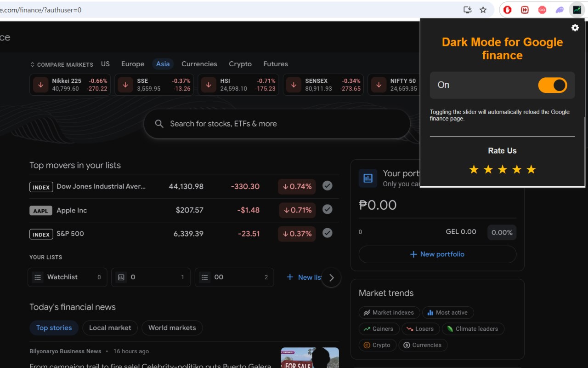The image size is (588, 368).
Task: Open Dow Jones Industrial Average row
Action: 184,187
